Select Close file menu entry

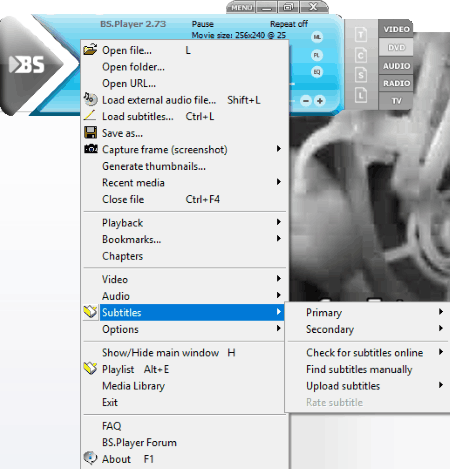coord(185,199)
